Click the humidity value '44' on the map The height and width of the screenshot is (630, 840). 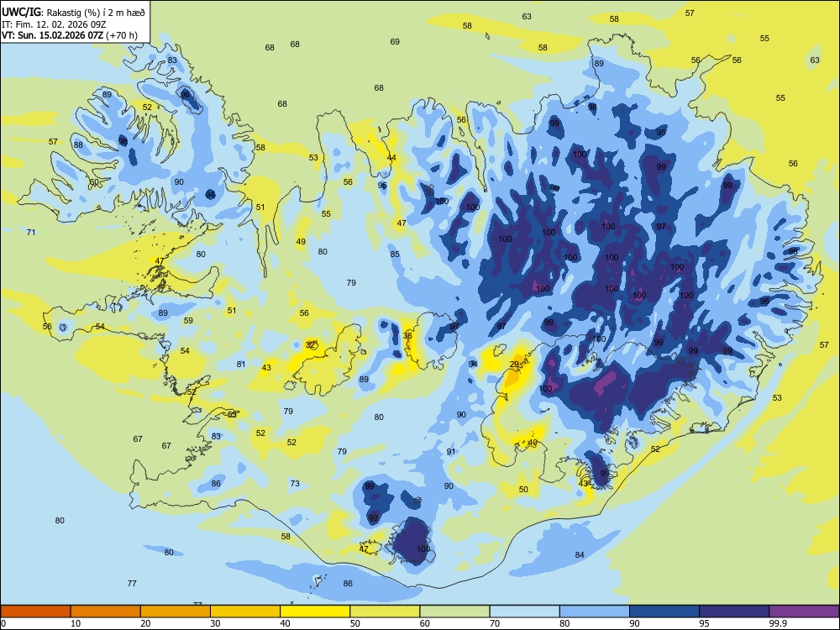coord(391,158)
